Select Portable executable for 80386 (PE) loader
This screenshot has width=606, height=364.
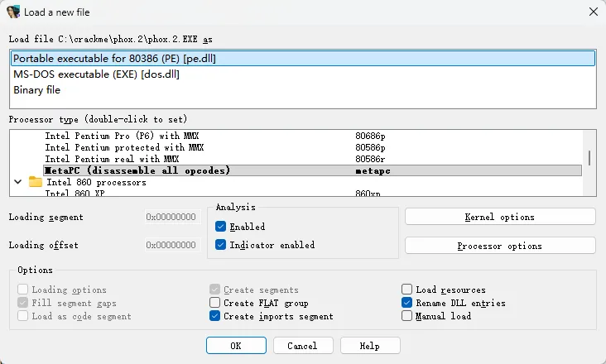(x=303, y=58)
